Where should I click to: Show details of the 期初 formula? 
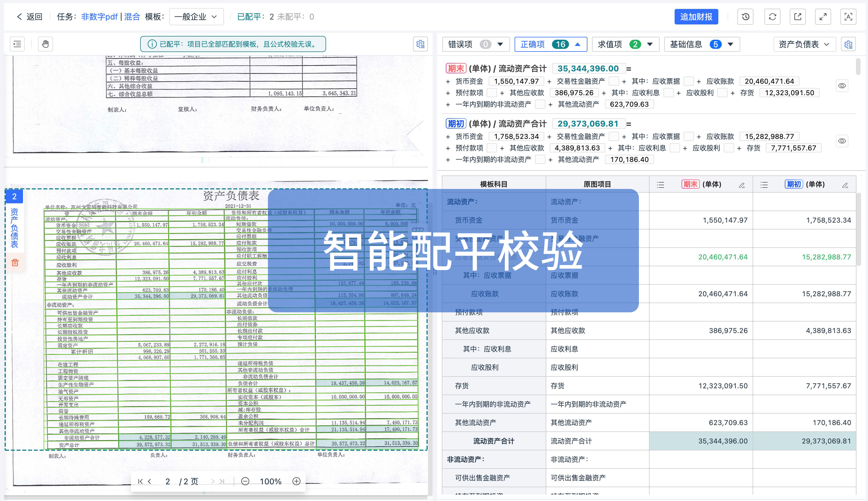pyautogui.click(x=842, y=141)
